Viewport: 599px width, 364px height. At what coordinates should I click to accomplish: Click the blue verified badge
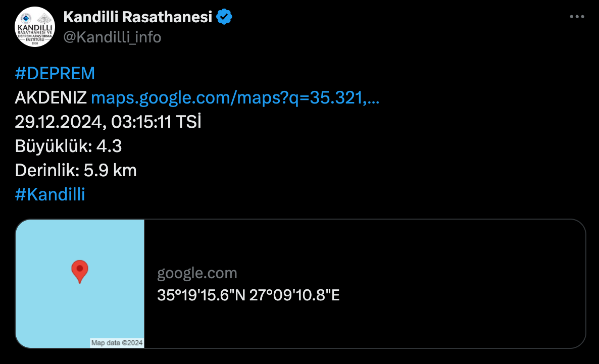[224, 17]
